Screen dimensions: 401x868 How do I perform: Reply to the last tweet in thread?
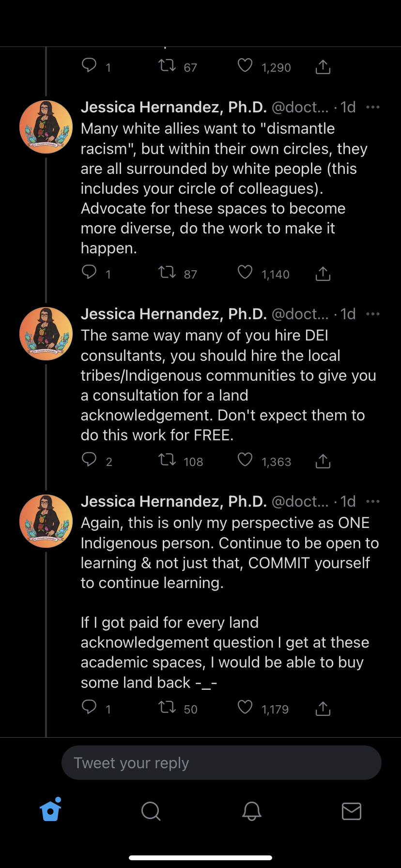89,708
